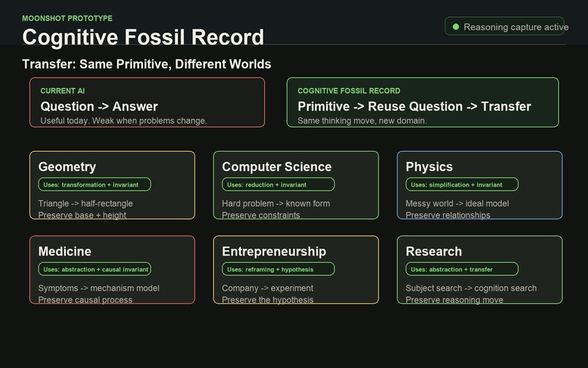Viewport: 588px width, 368px height.
Task: Click 'Preserve the hypothesis' line
Action: pos(268,299)
